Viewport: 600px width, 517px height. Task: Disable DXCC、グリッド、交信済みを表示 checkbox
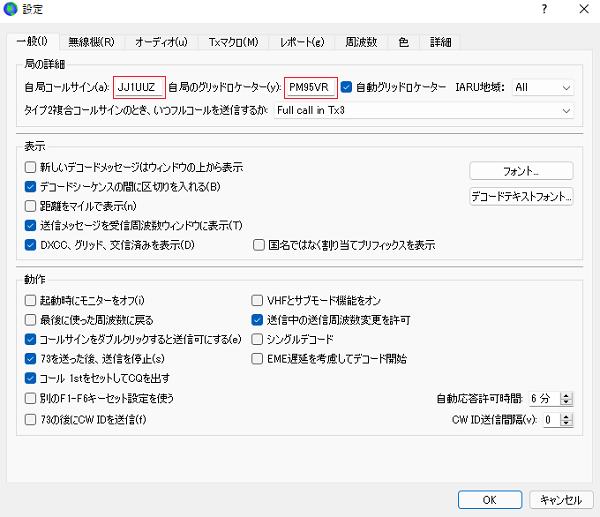point(31,244)
